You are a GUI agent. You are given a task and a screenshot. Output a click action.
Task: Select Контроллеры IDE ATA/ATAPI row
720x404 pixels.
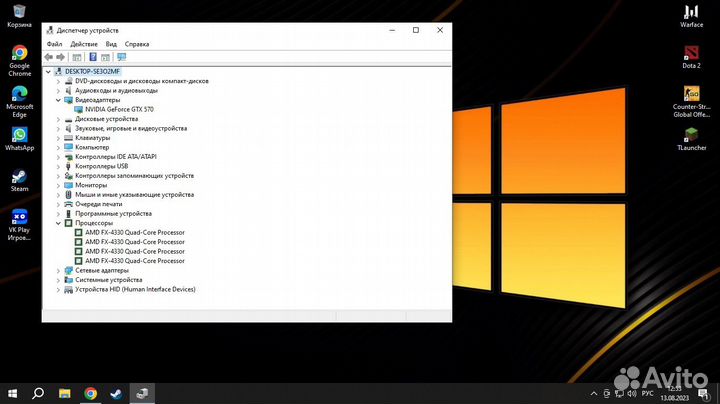116,157
